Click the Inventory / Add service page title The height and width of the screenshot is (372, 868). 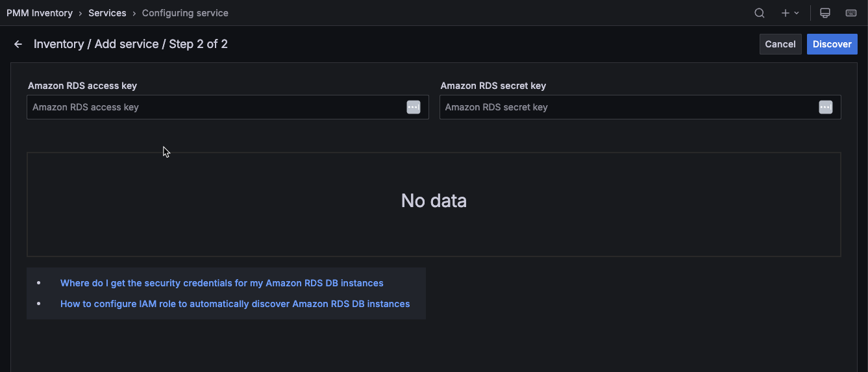(x=130, y=44)
